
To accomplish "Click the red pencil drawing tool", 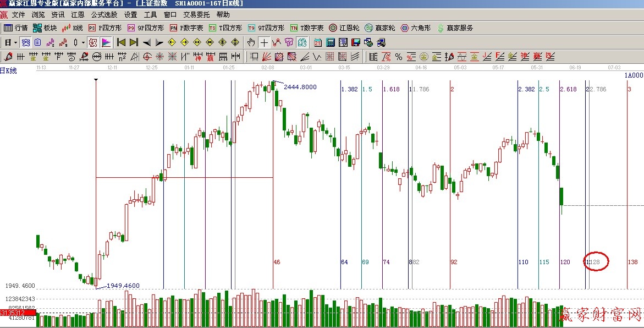I will [8, 57].
